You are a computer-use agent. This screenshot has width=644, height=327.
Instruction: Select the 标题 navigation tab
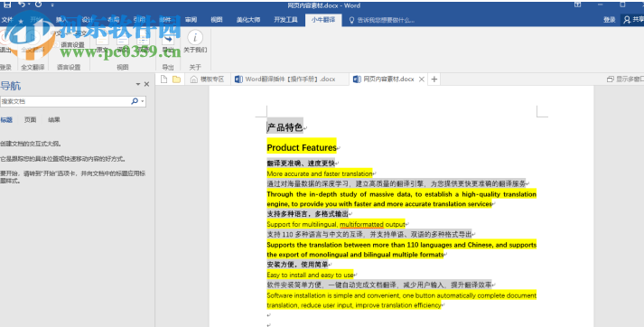click(6, 120)
